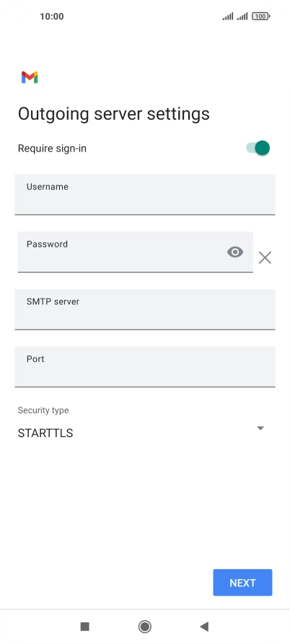Tap the Gmail logo icon

point(30,77)
